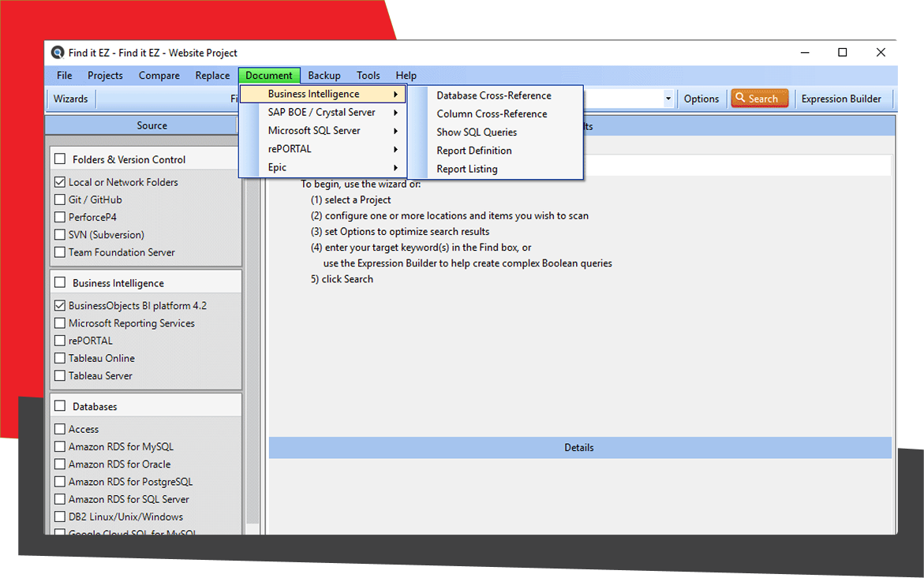924x578 pixels.
Task: Expand Epic submenu
Action: coord(323,167)
